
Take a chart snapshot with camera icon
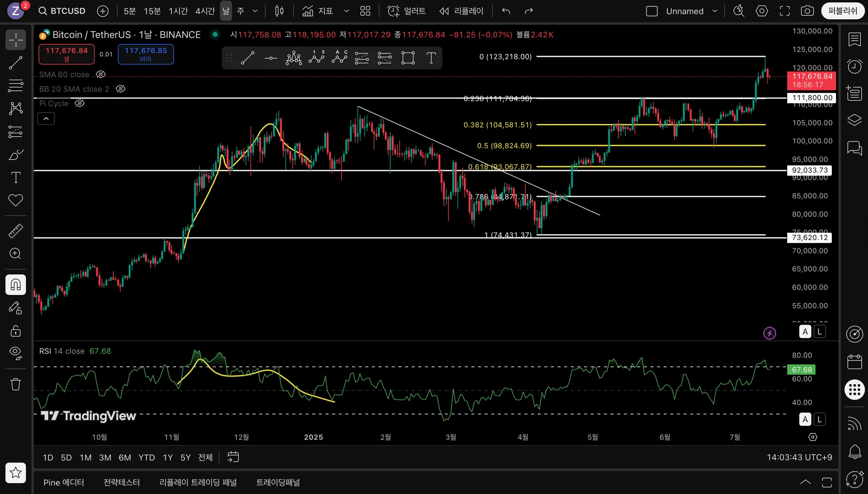[807, 11]
